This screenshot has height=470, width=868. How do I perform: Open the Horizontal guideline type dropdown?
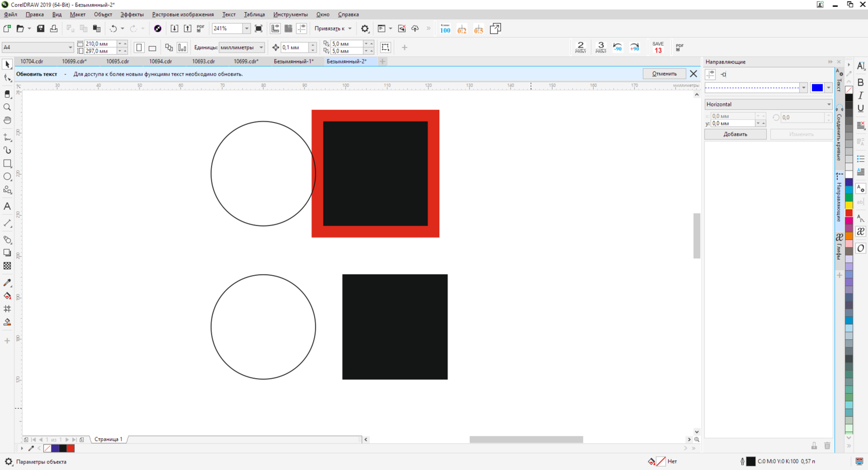768,104
